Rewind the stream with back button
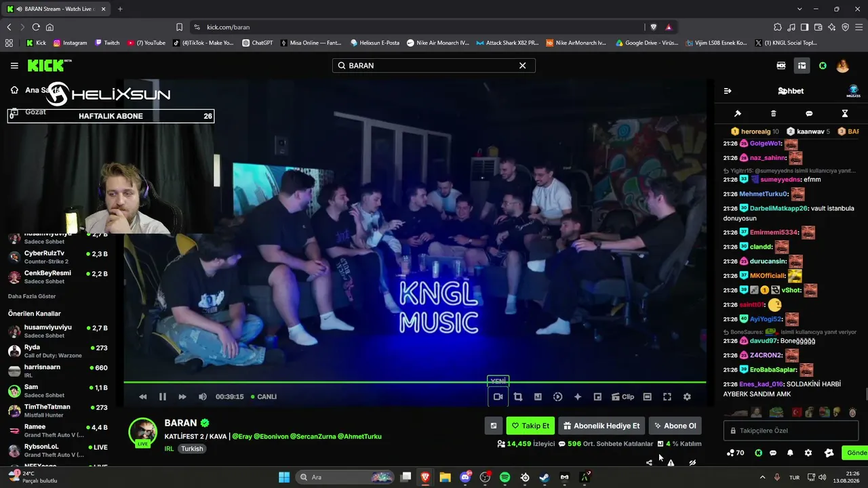This screenshot has height=488, width=868. click(x=142, y=396)
